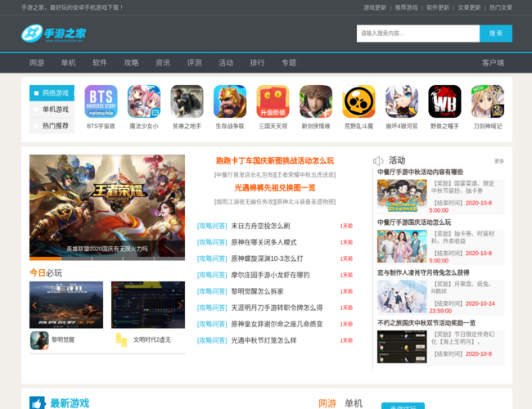Click the 王者荣耀 banner slideshow image
Image resolution: width=532 pixels, height=409 pixels.
click(107, 205)
